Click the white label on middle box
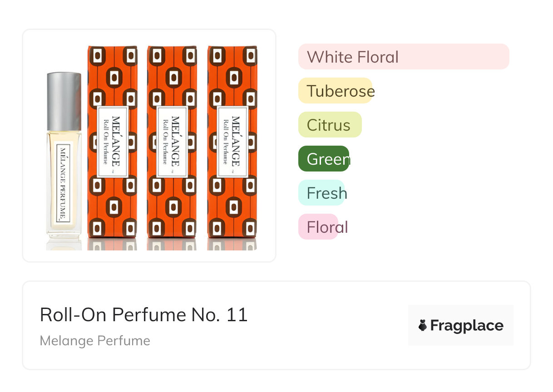Screen dimensions: 553x392 click(172, 141)
